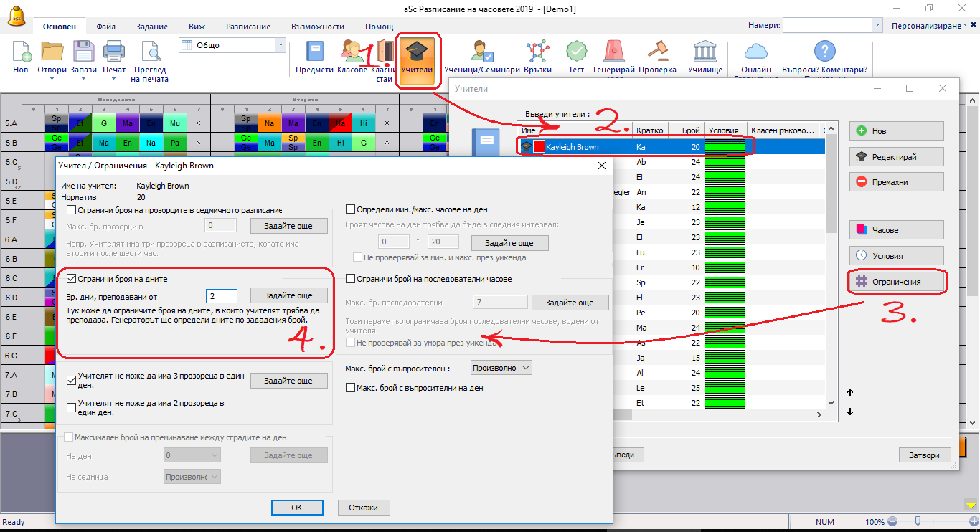The image size is (980, 532).
Task: Click the number of days input field
Action: pos(221,295)
